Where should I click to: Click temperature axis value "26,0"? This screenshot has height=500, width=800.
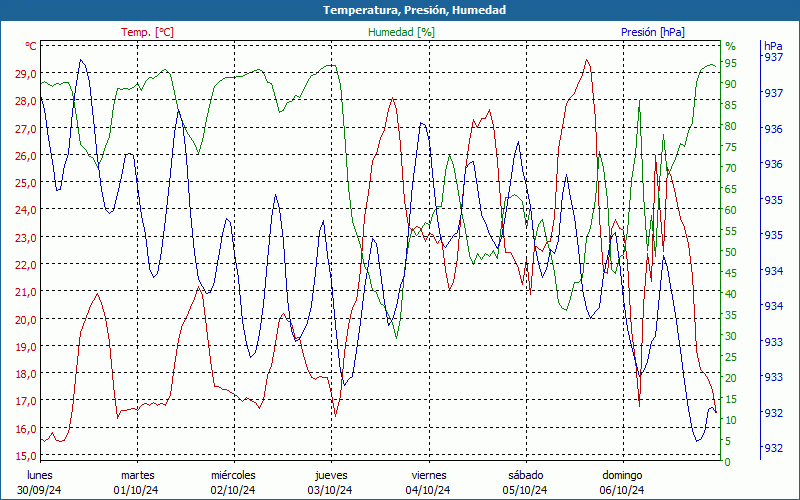point(26,155)
